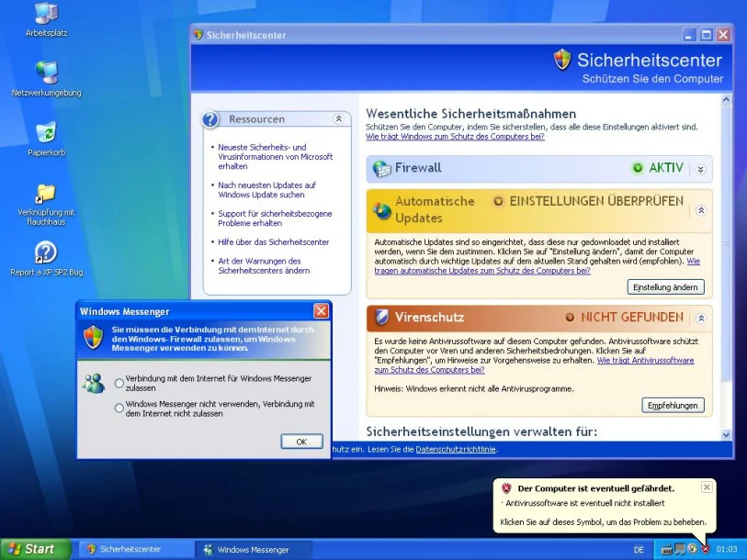Screen dimensions: 747x560
Task: Click the Firewall AKTIV section header
Action: tap(539, 169)
